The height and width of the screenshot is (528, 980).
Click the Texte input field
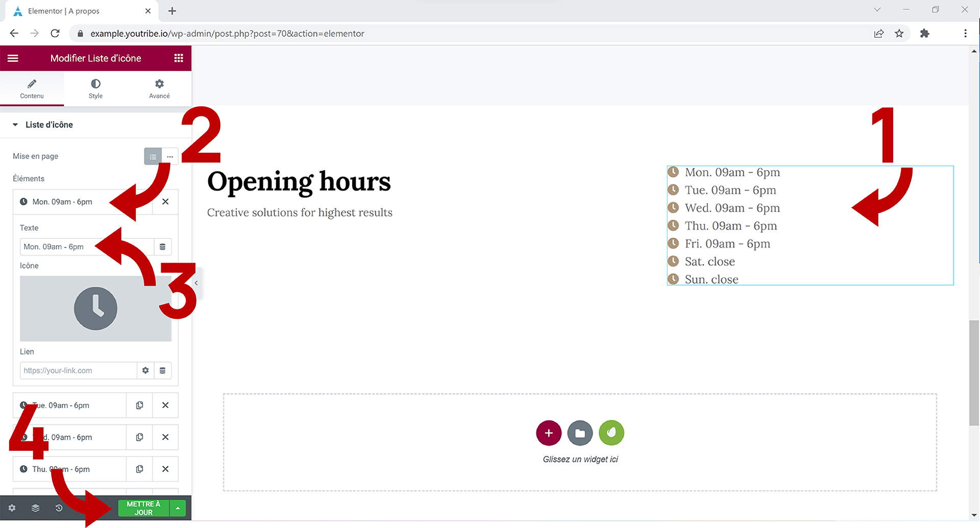coord(87,247)
